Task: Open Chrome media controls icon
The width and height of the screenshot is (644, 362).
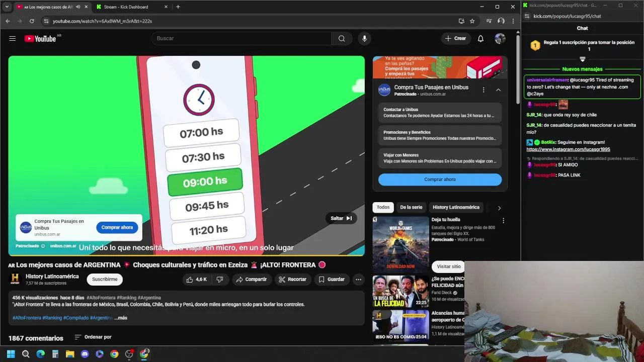Action: [489, 21]
